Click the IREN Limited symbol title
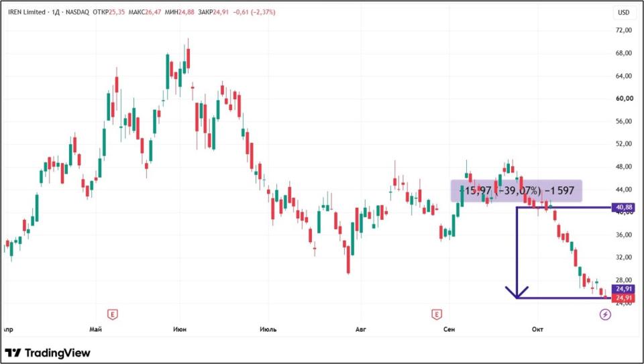 coord(27,12)
